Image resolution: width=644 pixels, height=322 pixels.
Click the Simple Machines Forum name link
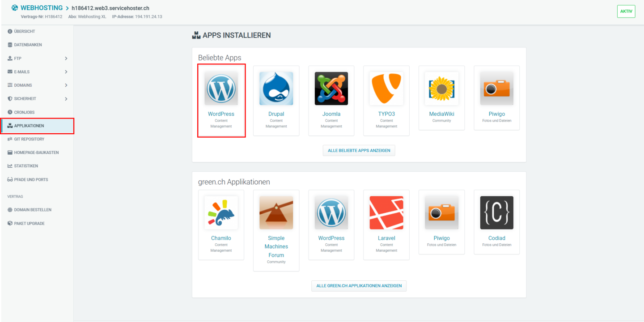tap(276, 247)
